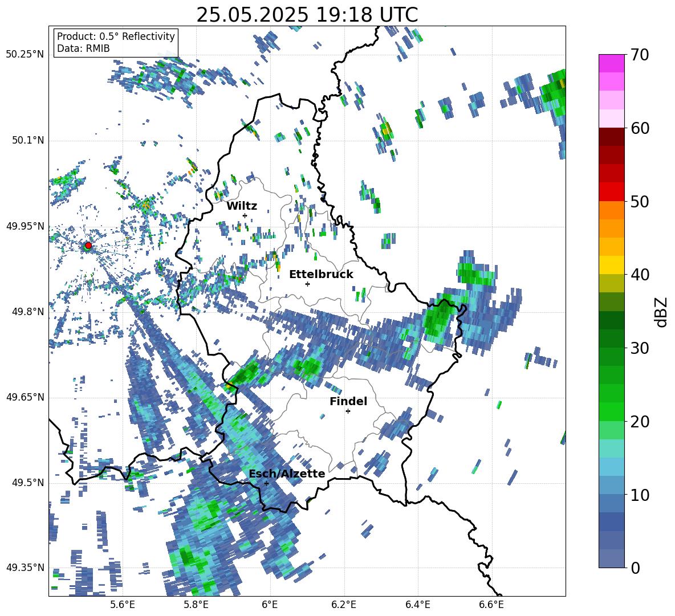Click the 49.65°N latitude label
Viewport: 675px width, 616px height.
point(25,397)
